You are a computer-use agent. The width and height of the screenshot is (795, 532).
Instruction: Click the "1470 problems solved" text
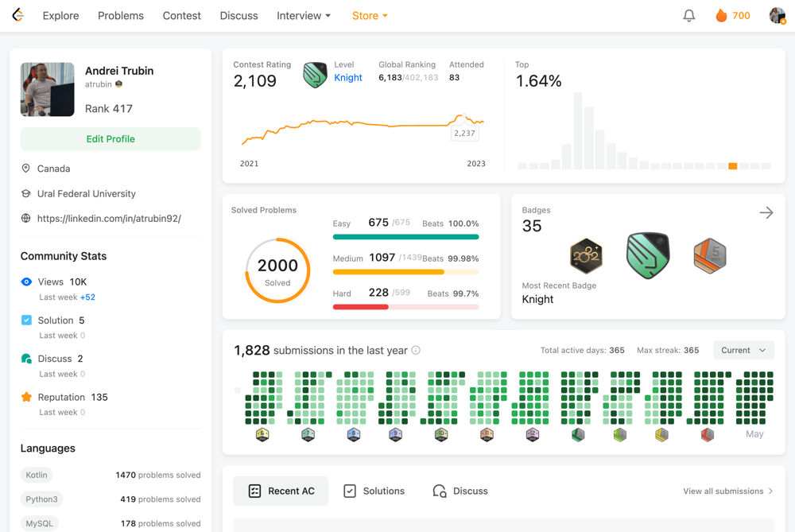tap(158, 476)
